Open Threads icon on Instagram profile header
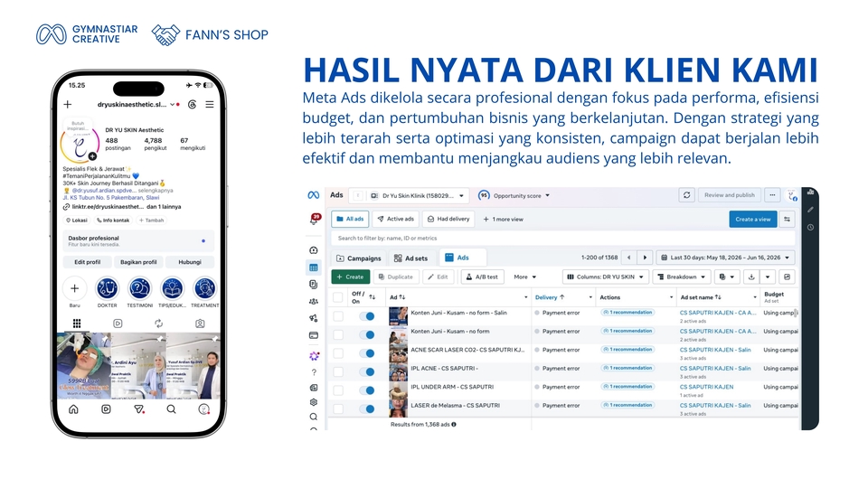868x488 pixels. pyautogui.click(x=192, y=104)
